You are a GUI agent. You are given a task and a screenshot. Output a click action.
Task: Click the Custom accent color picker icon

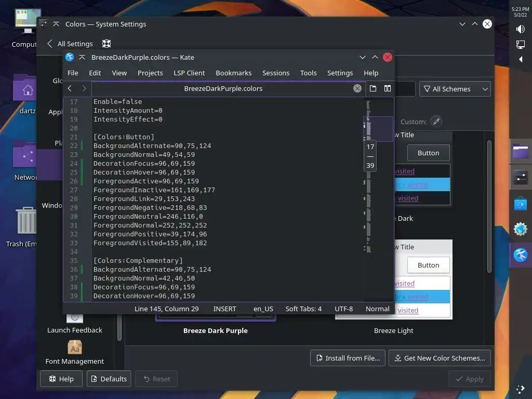click(x=436, y=122)
